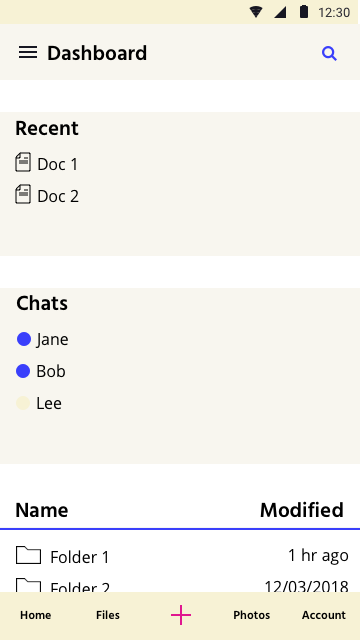
Task: Tap the blue search magnifier icon
Action: 329,53
